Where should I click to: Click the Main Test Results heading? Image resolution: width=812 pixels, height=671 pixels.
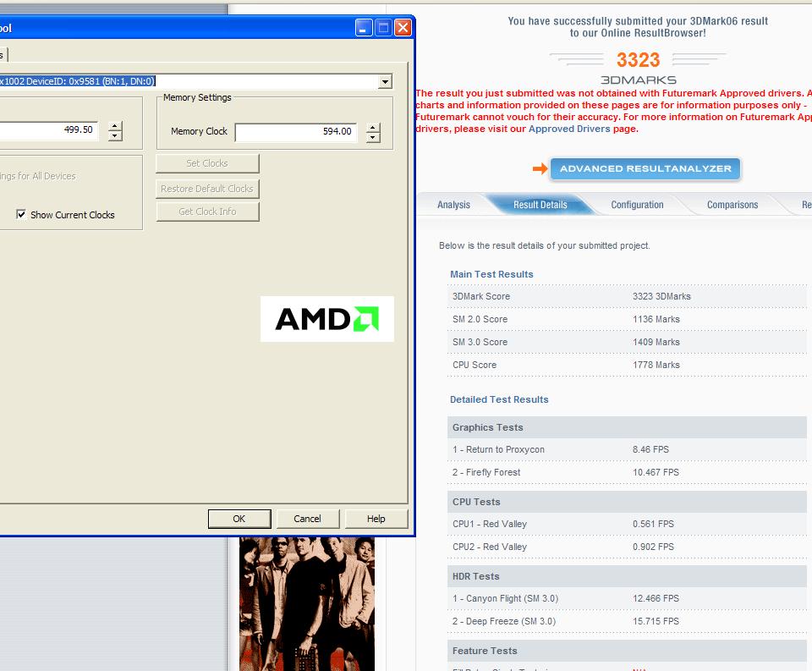click(491, 274)
